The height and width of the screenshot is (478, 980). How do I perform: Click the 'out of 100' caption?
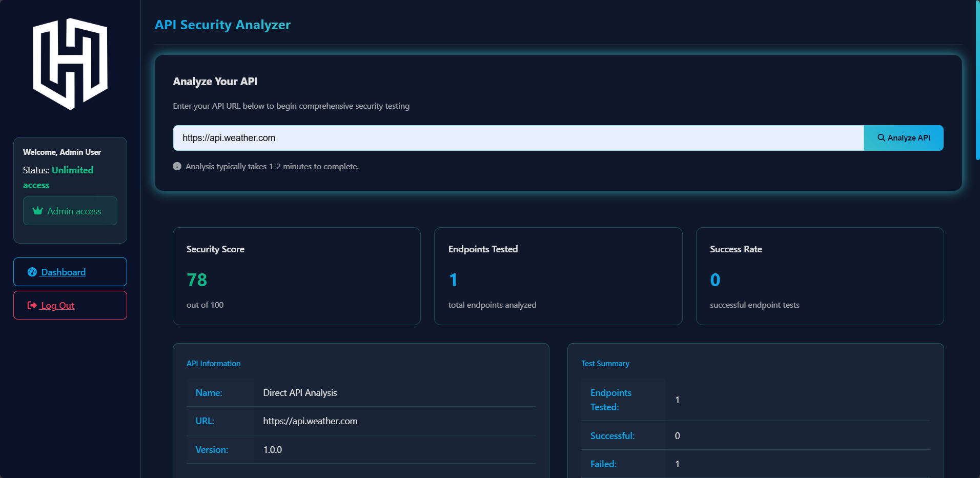205,305
